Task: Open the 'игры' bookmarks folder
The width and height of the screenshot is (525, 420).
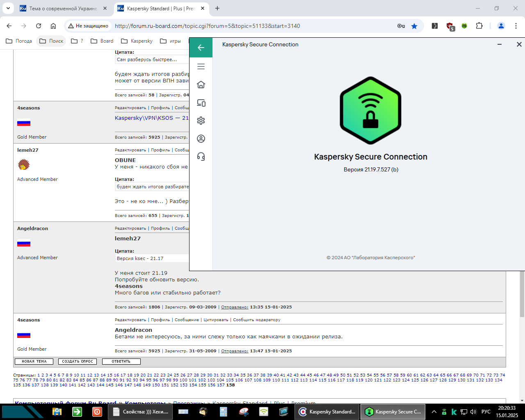Action: [x=171, y=41]
